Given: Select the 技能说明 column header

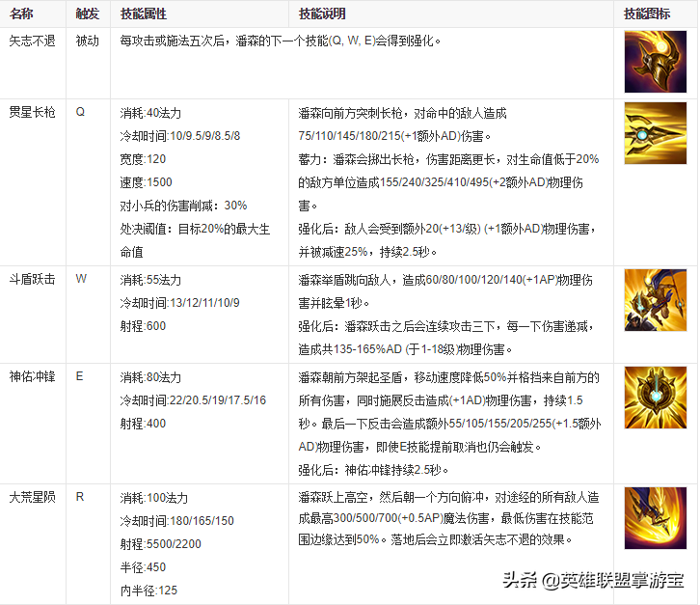Looking at the screenshot, I should 323,14.
